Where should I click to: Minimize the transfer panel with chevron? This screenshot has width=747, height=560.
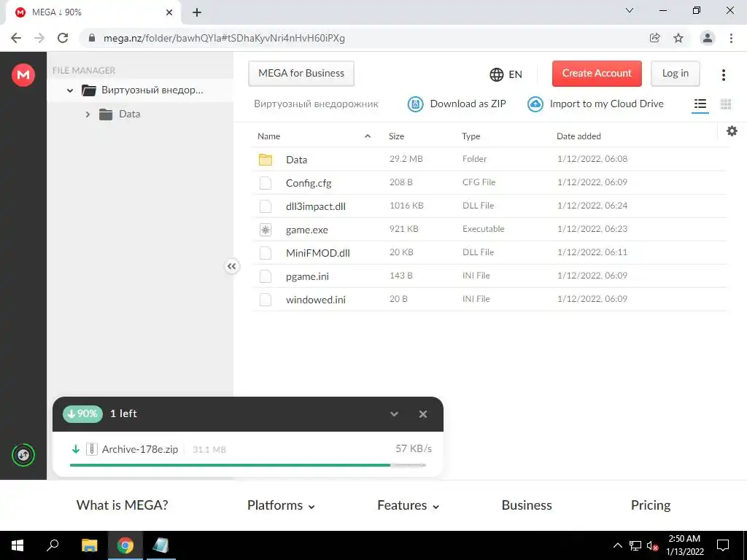click(x=394, y=414)
